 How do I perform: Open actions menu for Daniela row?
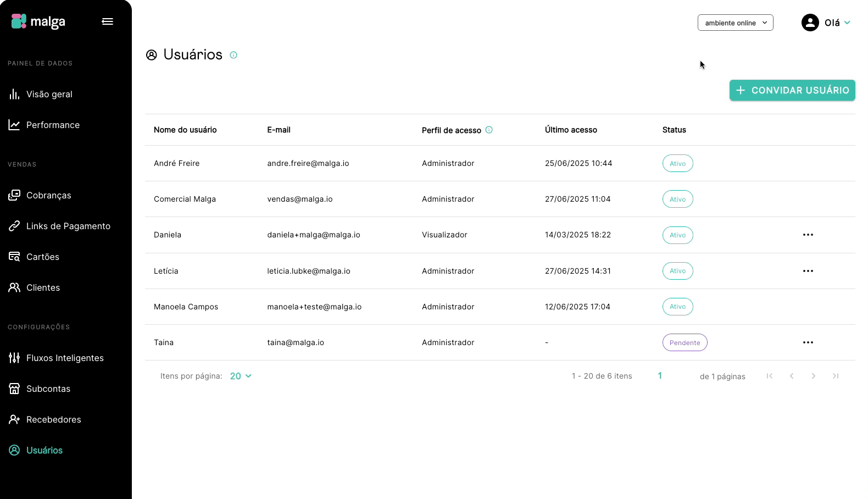pyautogui.click(x=808, y=235)
